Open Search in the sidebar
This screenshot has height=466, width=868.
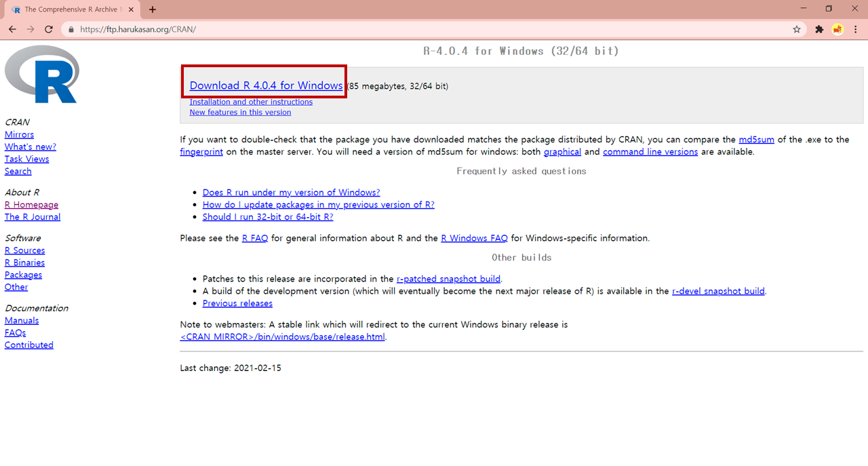(18, 172)
